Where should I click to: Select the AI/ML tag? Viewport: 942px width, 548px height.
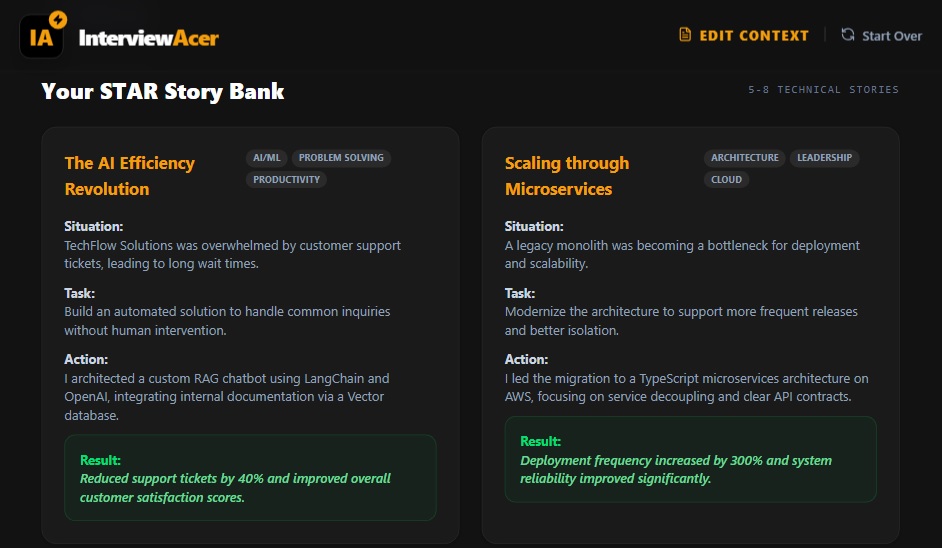click(x=267, y=157)
